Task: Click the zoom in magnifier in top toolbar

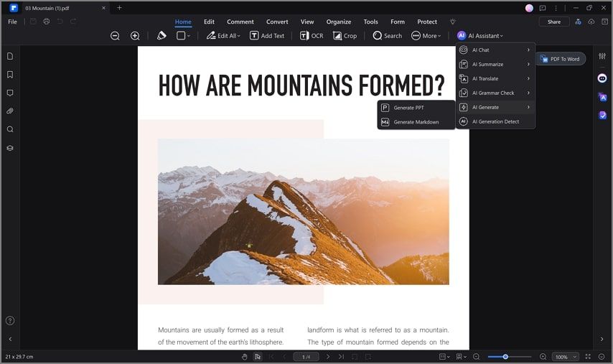Action: [135, 36]
